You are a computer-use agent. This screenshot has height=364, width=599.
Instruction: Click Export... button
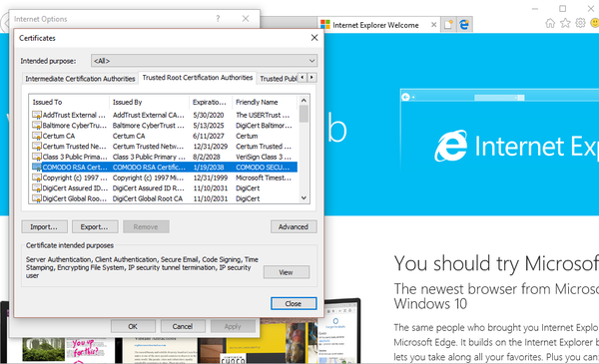point(95,226)
